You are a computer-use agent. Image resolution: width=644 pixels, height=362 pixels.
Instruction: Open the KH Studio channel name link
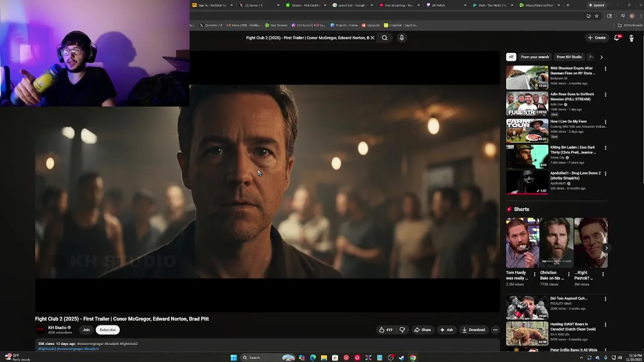pos(57,327)
